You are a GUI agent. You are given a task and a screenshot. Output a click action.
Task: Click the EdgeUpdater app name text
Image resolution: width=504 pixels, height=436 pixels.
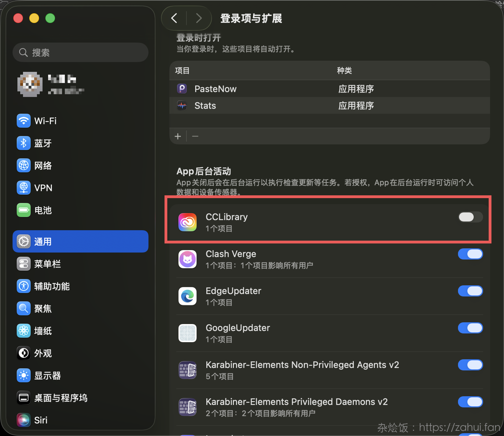pos(234,291)
